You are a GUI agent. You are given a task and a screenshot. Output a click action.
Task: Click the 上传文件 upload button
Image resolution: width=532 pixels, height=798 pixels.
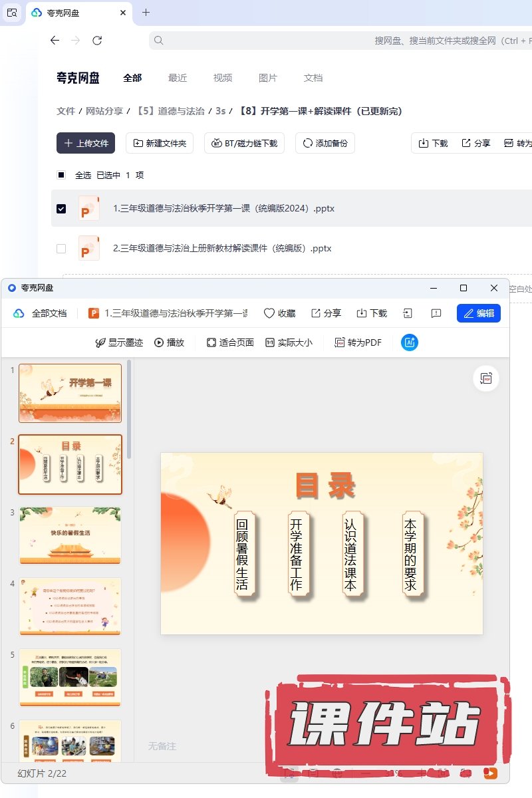(x=86, y=143)
